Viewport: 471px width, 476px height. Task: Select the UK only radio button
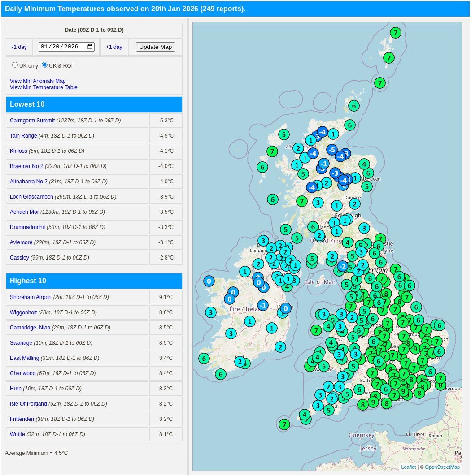point(15,65)
